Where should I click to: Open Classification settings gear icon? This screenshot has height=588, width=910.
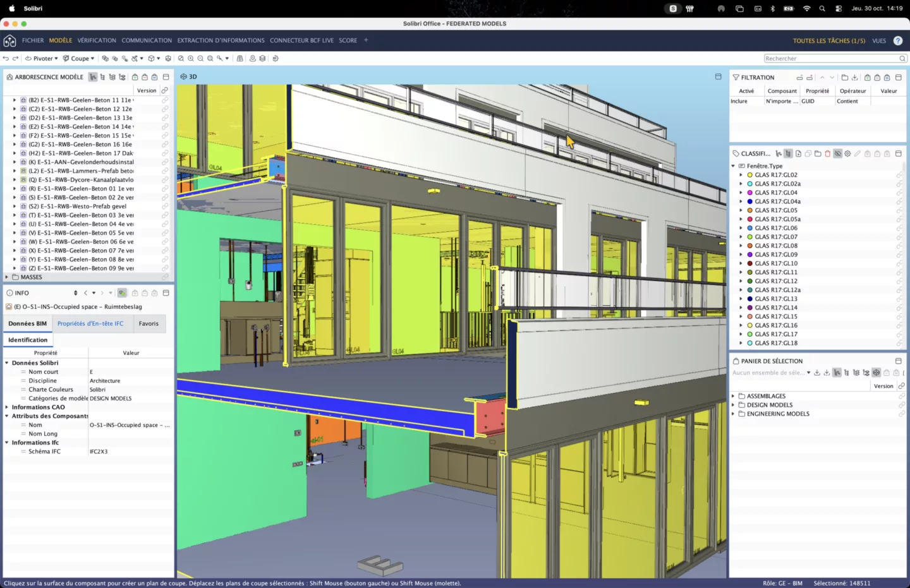[x=847, y=153]
